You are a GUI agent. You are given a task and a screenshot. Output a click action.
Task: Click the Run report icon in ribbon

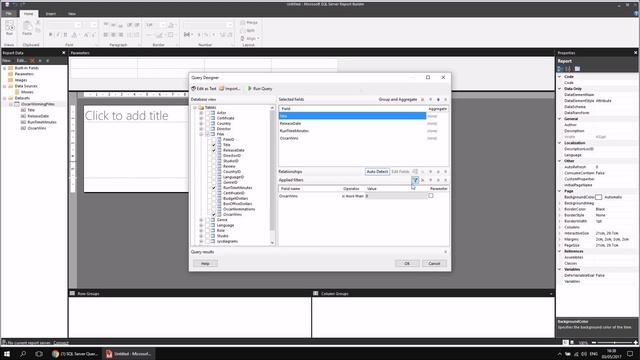(x=9, y=29)
